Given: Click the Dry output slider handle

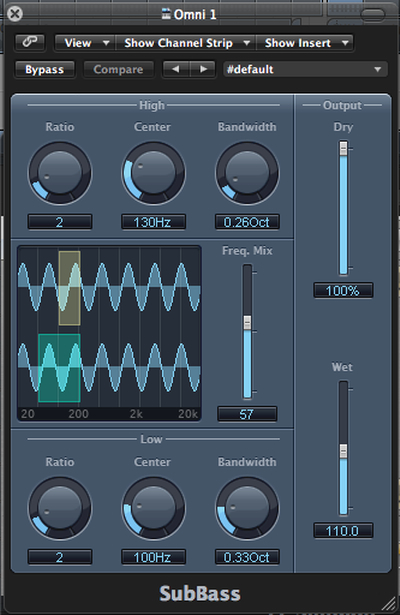Looking at the screenshot, I should (344, 149).
